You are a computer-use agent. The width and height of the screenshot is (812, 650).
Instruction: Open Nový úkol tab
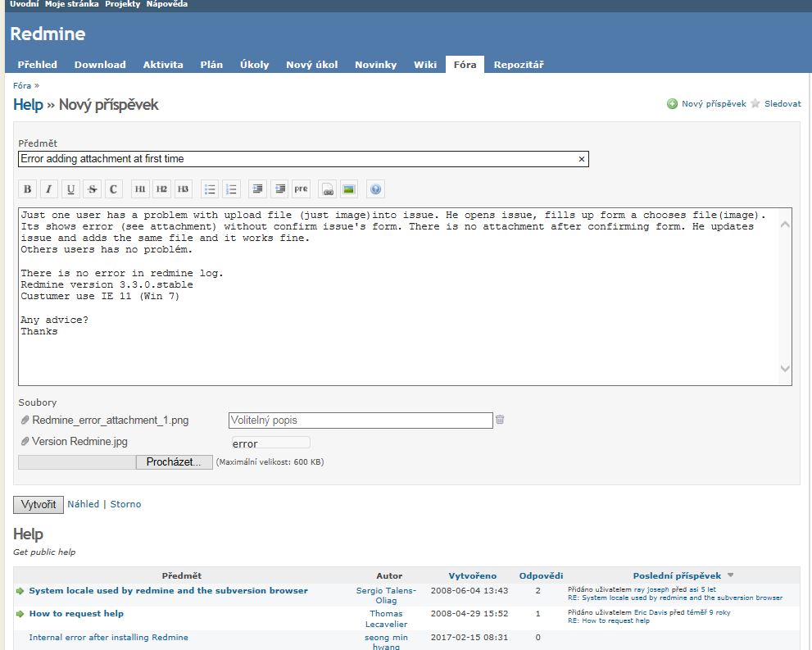point(311,65)
